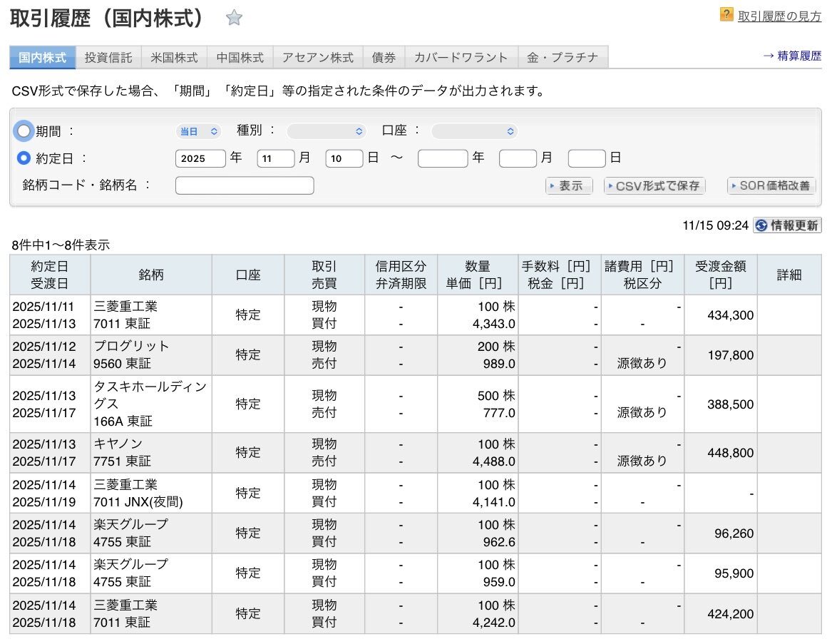The image size is (832, 644).
Task: Select the 約定日 radio button
Action: 24,158
